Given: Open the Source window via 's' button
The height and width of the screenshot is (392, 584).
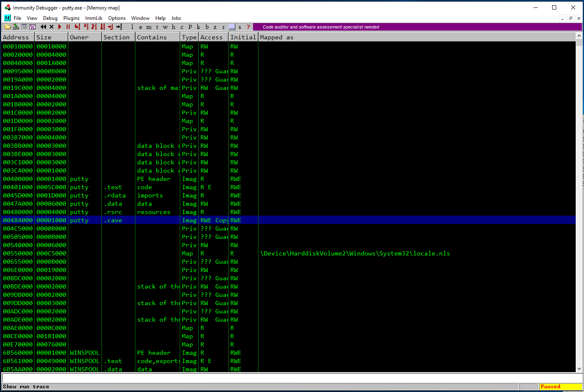Looking at the screenshot, I should (x=240, y=27).
